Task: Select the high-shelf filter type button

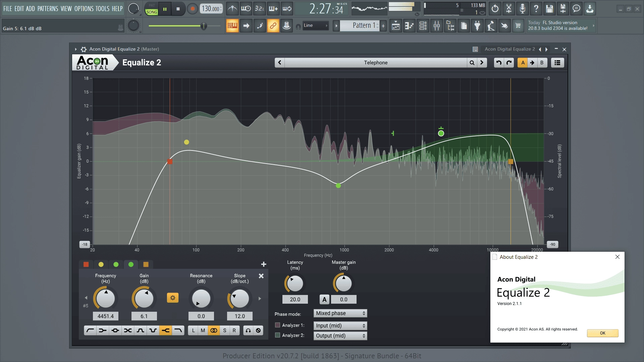Action: (x=166, y=330)
